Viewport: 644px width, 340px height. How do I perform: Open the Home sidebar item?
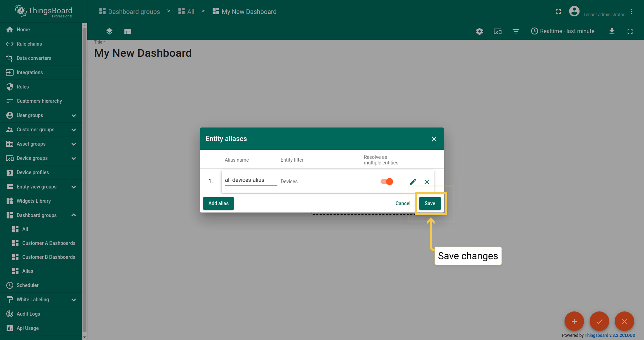click(x=41, y=30)
